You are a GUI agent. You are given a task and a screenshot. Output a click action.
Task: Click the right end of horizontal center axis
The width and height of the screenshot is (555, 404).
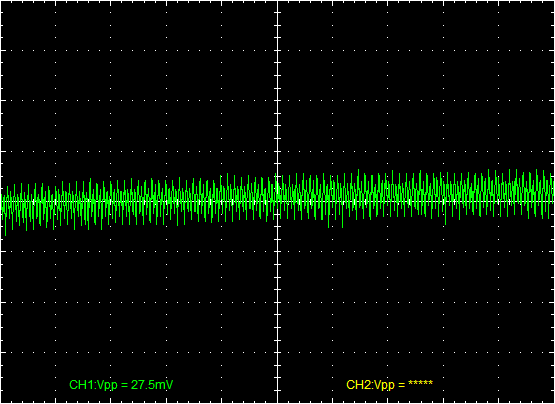[x=553, y=201]
